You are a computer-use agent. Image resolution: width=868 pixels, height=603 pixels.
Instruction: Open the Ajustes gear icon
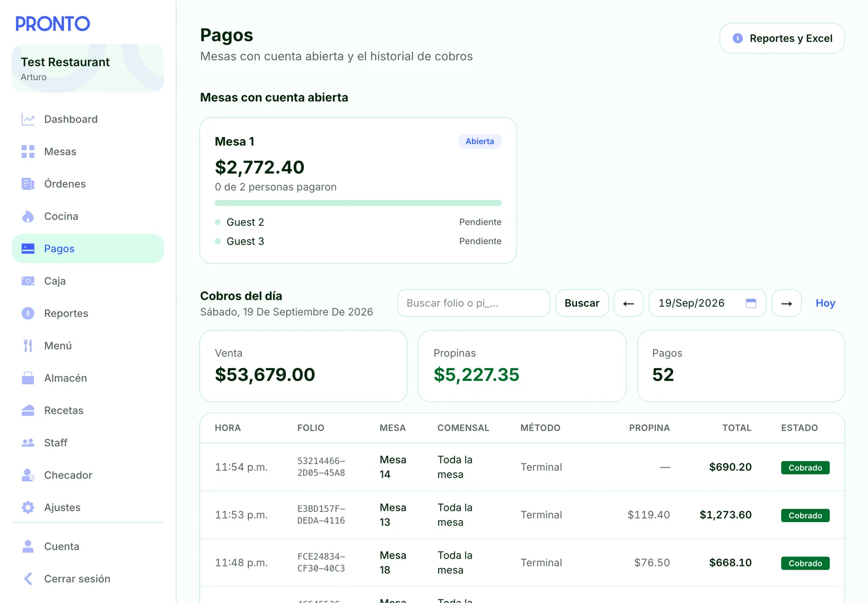coord(28,507)
